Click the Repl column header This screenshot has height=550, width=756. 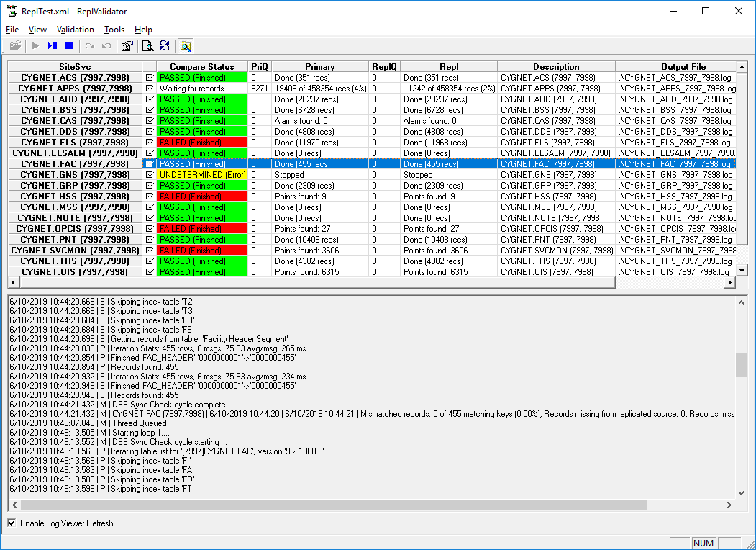click(449, 66)
